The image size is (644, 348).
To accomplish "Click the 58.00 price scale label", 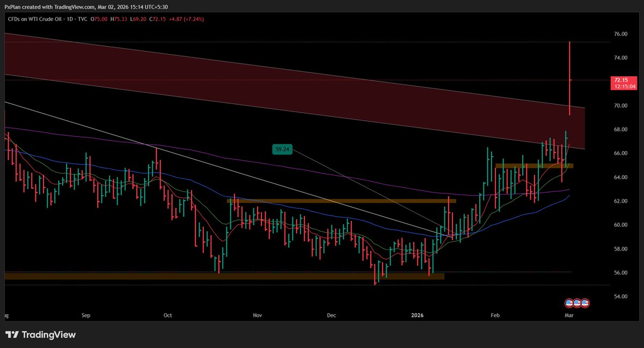I will pos(620,249).
